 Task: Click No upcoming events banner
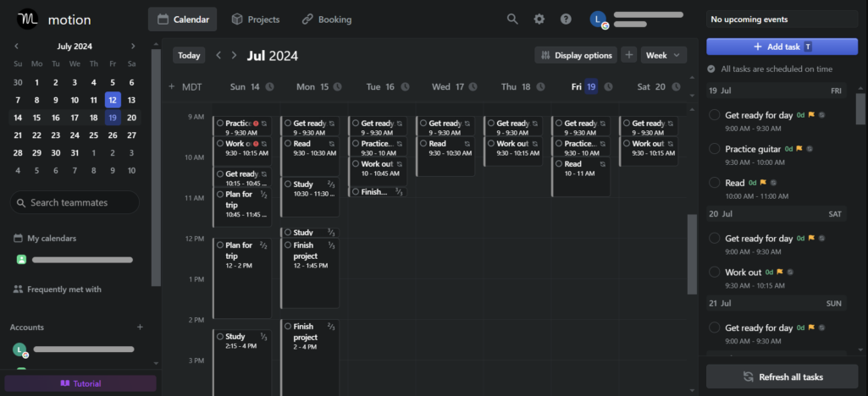click(782, 19)
